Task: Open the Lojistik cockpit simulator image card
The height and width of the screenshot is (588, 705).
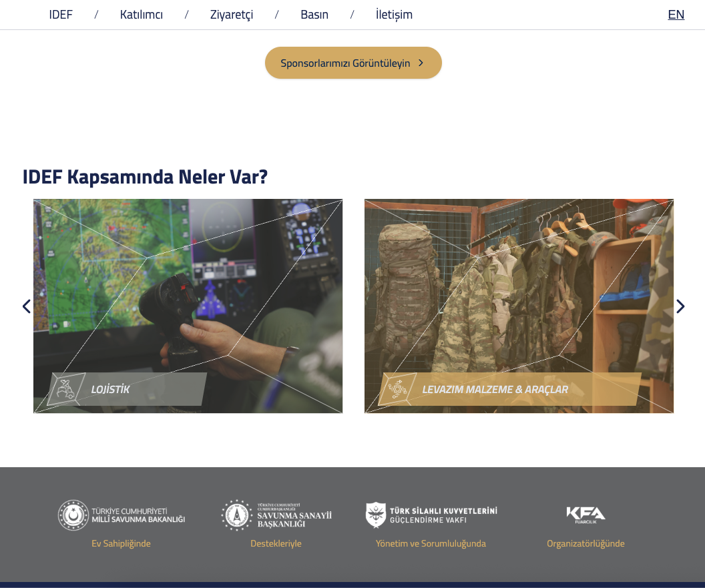Action: tap(188, 306)
